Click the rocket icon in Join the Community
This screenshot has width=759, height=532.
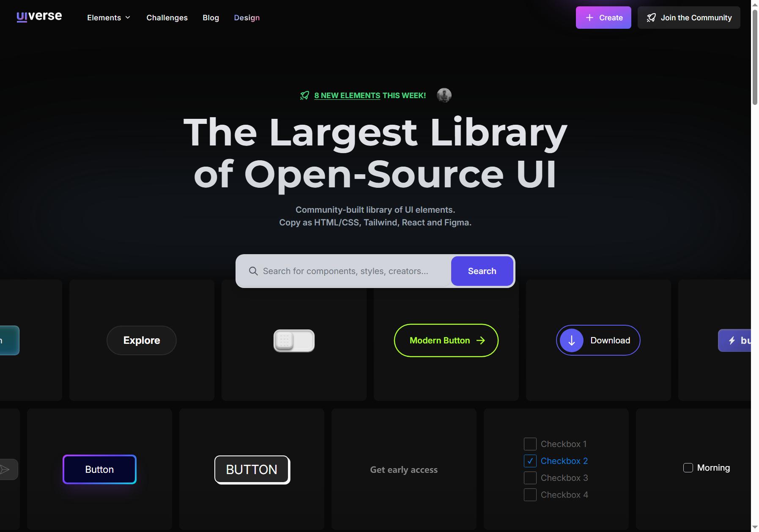(651, 17)
